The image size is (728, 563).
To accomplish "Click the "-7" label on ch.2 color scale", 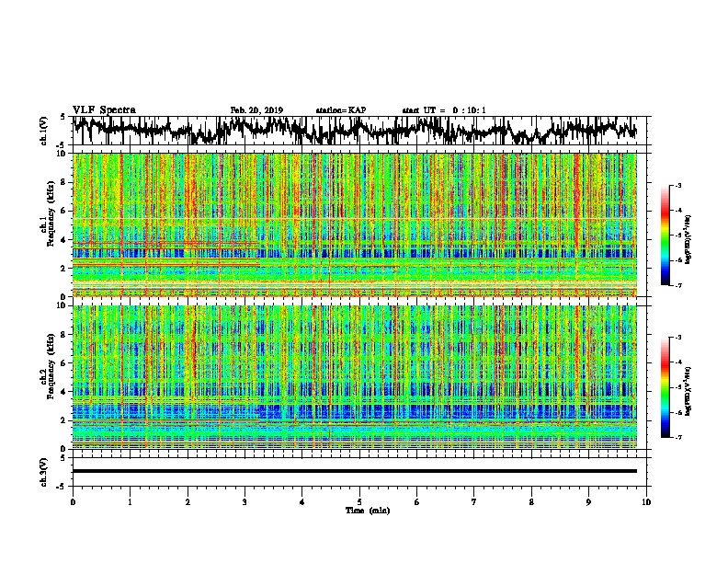I will [678, 438].
